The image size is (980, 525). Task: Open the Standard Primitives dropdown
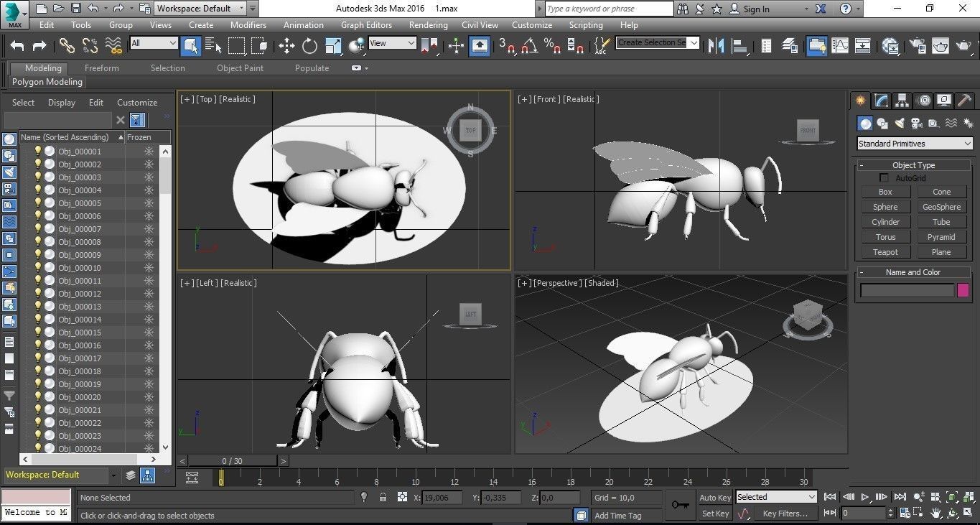click(915, 144)
